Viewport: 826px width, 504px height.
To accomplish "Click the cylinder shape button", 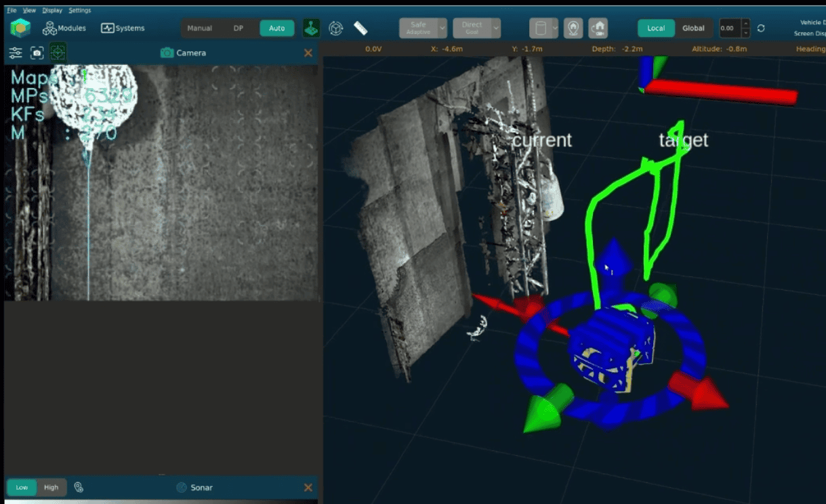I will [540, 28].
